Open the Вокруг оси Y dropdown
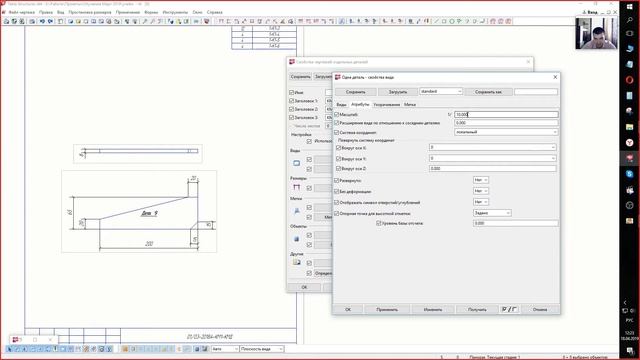Screen dimensions: 640x360 point(493,158)
